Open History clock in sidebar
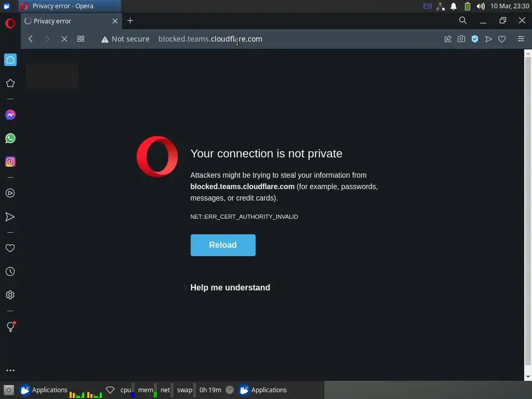This screenshot has width=532, height=399. pyautogui.click(x=10, y=271)
